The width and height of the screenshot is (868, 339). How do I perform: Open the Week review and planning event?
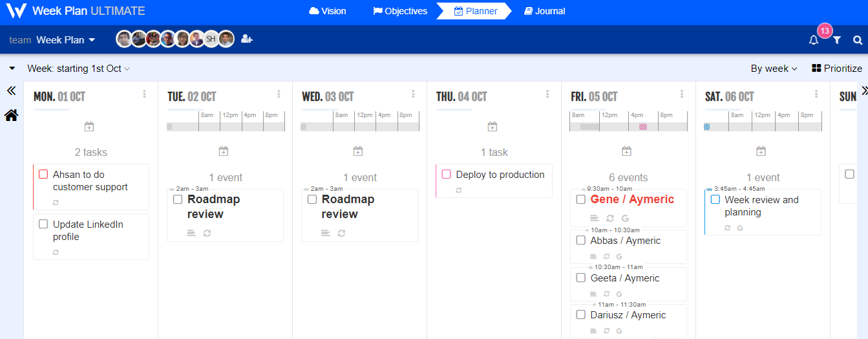(761, 206)
